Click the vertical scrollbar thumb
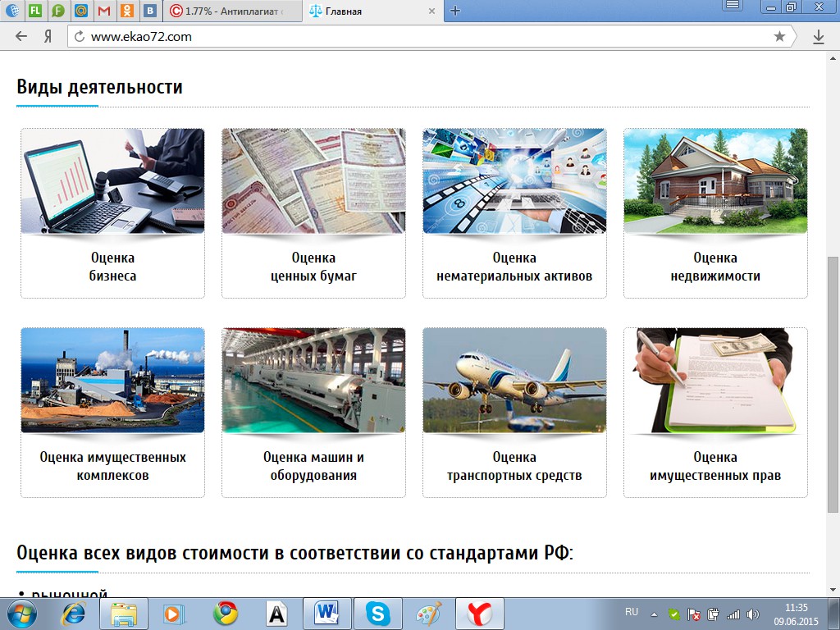840x630 pixels. [x=833, y=385]
